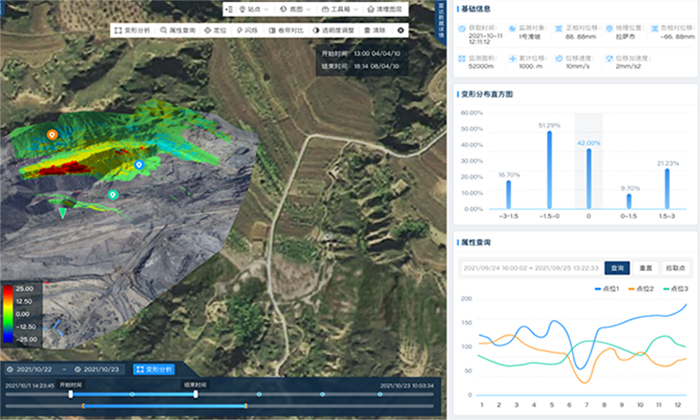Expand the 工具箱 toolbox dropdown
This screenshot has height=420, width=700.
[338, 8]
